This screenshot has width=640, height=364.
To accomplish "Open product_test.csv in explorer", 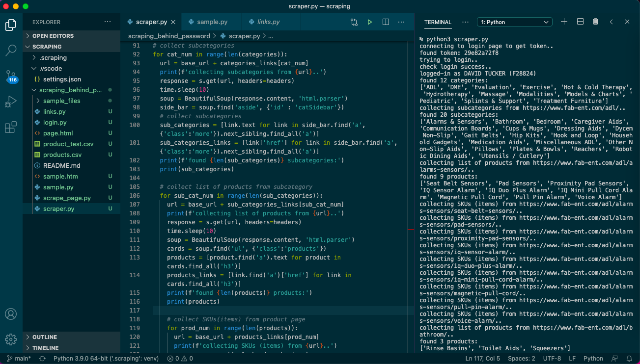I will 71,144.
